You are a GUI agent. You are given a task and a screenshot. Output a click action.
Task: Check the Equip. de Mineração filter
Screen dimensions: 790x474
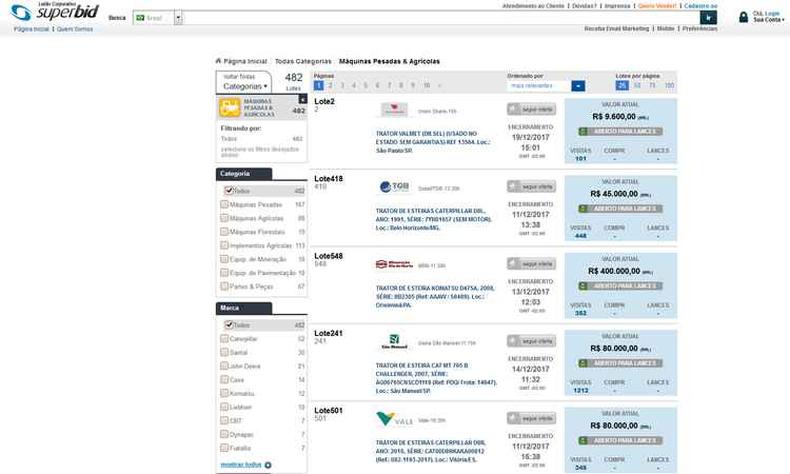pos(224,259)
